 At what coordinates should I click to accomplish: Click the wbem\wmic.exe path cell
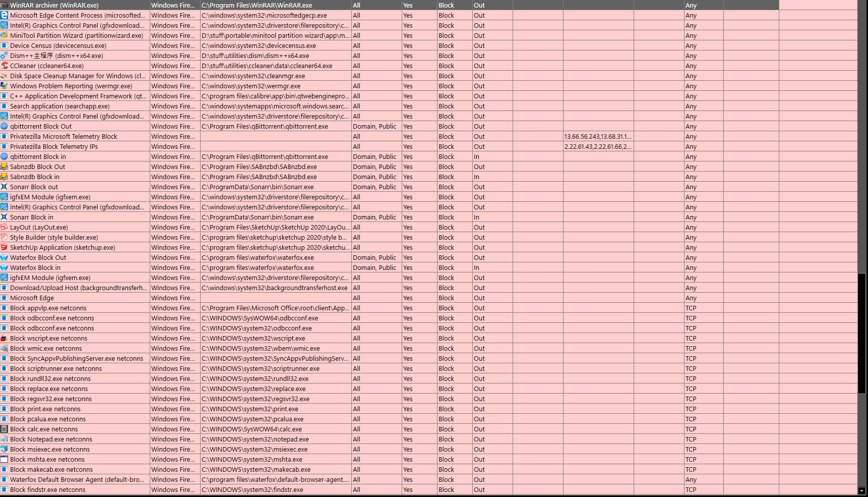(276, 348)
